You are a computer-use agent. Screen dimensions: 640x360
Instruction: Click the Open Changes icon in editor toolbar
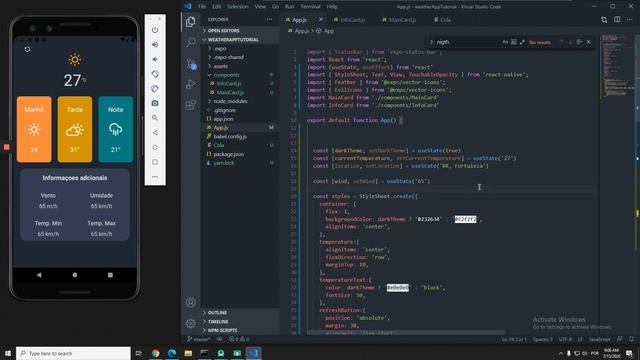click(x=604, y=20)
